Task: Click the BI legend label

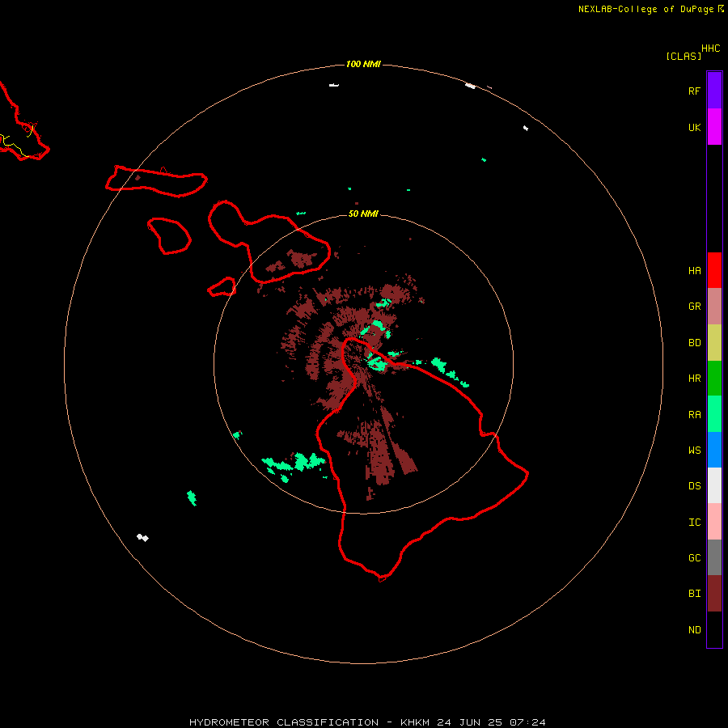Action: pos(694,594)
